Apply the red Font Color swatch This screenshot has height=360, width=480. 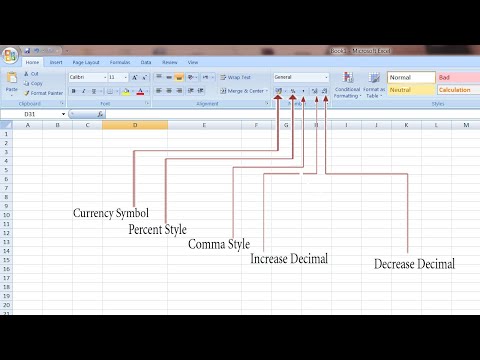[140, 91]
